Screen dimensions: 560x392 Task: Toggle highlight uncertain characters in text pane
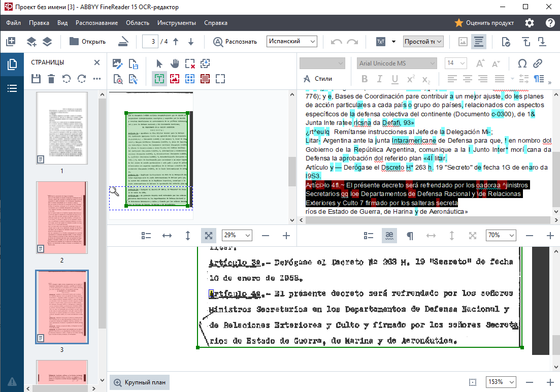point(389,236)
